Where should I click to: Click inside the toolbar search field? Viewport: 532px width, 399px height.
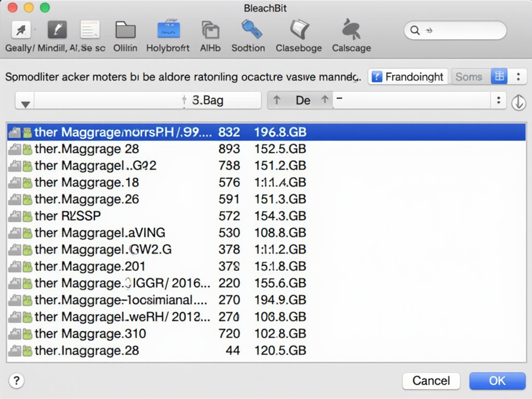pos(455,30)
